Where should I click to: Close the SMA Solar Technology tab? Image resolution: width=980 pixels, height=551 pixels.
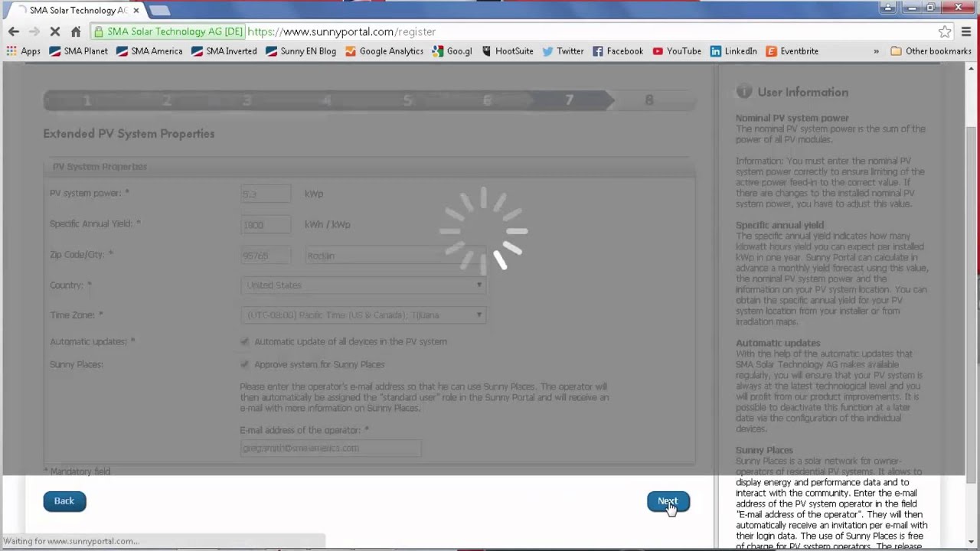(x=136, y=11)
